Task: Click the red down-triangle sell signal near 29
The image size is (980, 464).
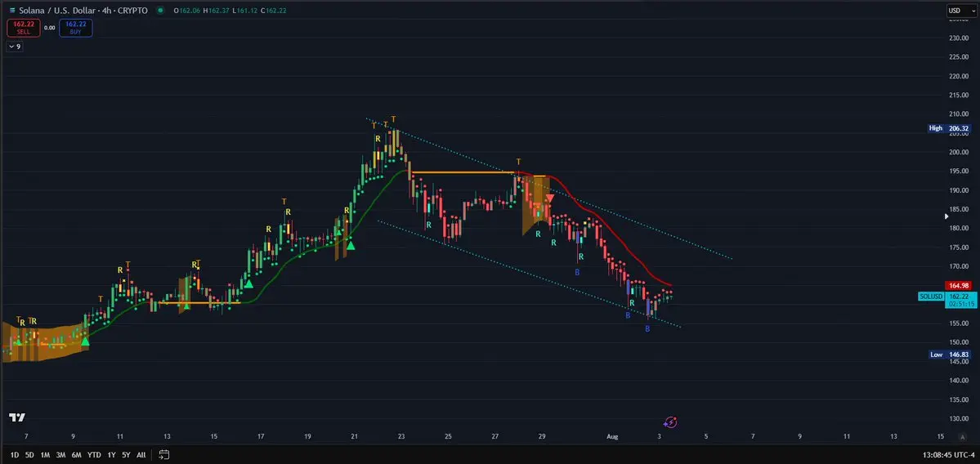Action: point(549,198)
